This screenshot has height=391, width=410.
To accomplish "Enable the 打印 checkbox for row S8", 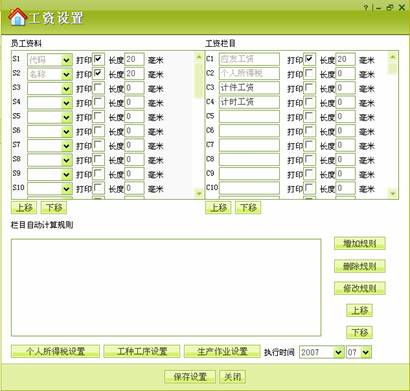I will click(x=98, y=160).
